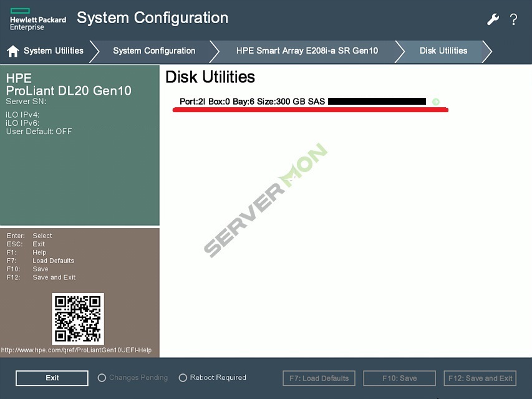This screenshot has height=399, width=532.
Task: Click the QR code for UEFI help
Action: tap(78, 319)
